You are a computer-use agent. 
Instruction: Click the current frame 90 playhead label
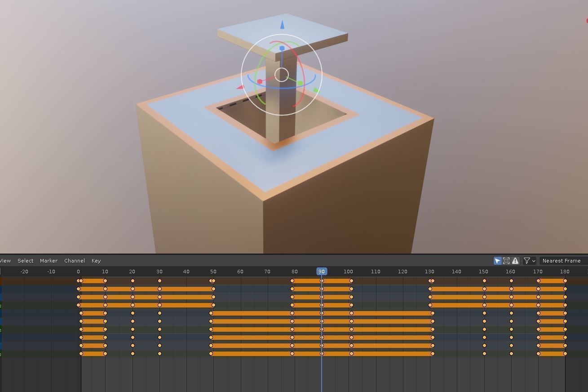point(322,272)
